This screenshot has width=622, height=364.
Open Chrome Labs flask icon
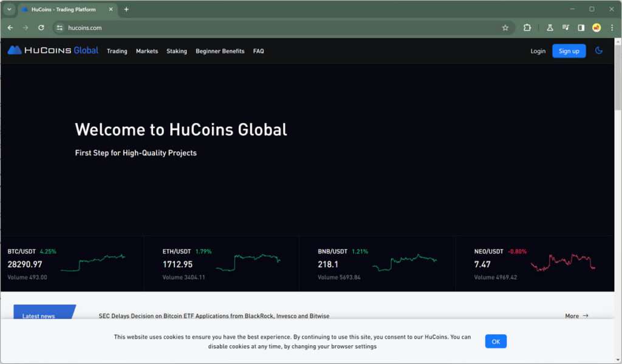coord(550,28)
